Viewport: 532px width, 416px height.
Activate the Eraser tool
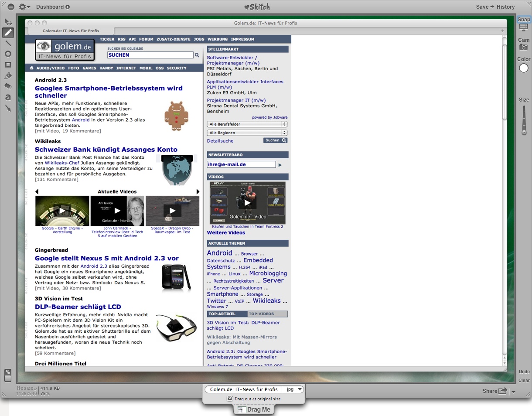(8, 86)
